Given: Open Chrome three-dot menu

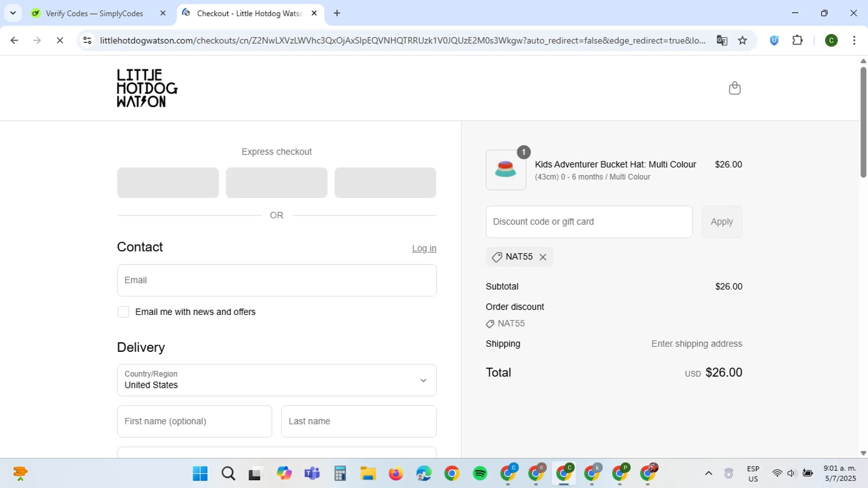Looking at the screenshot, I should [x=854, y=41].
